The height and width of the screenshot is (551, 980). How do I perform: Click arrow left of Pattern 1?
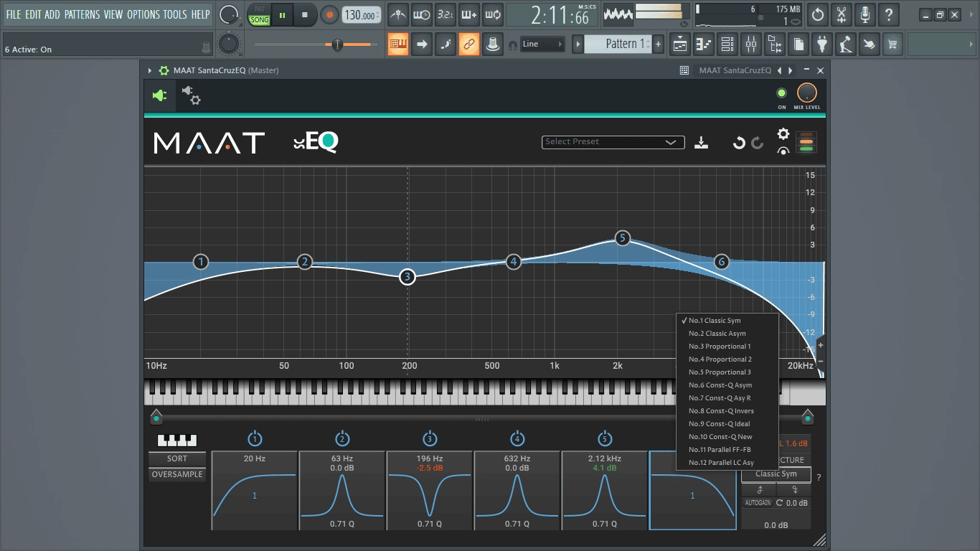tap(578, 44)
